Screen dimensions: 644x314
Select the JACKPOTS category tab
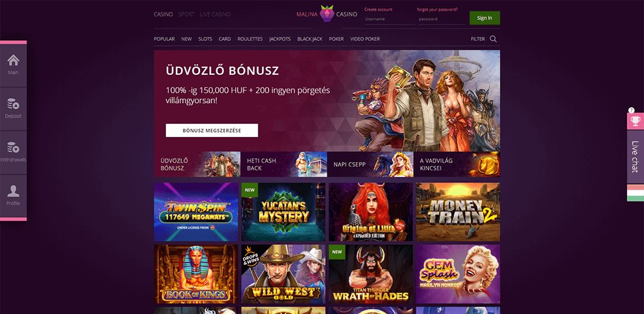[280, 39]
